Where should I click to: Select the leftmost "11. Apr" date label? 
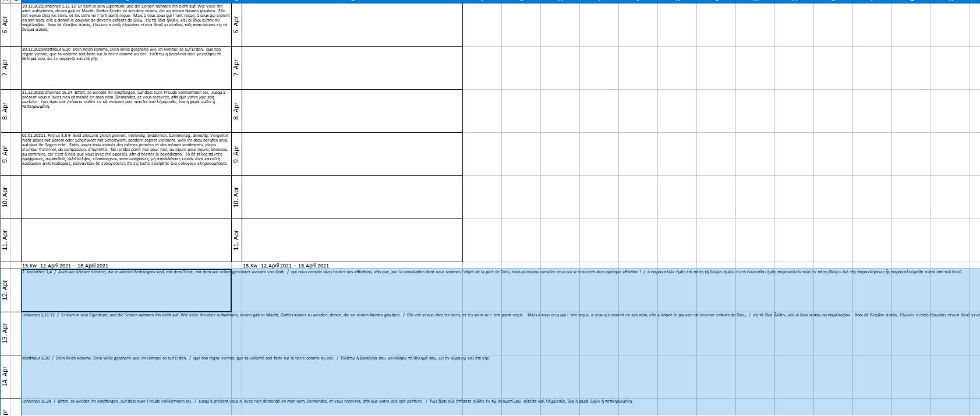(x=6, y=240)
